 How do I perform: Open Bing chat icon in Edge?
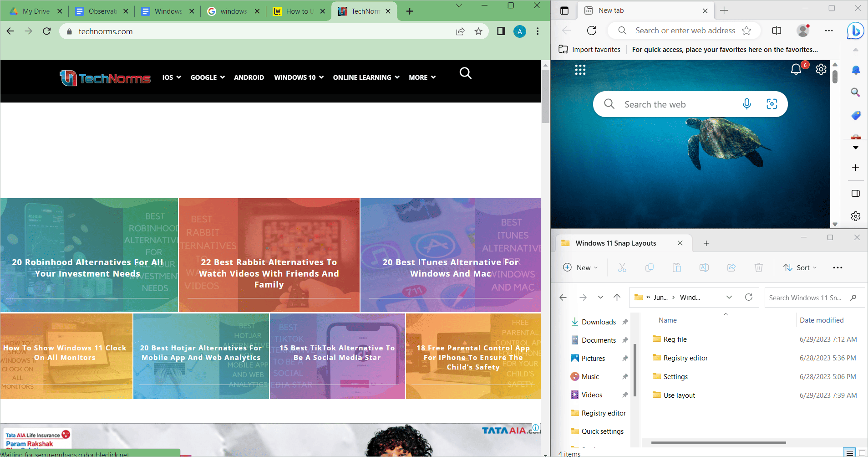[855, 31]
